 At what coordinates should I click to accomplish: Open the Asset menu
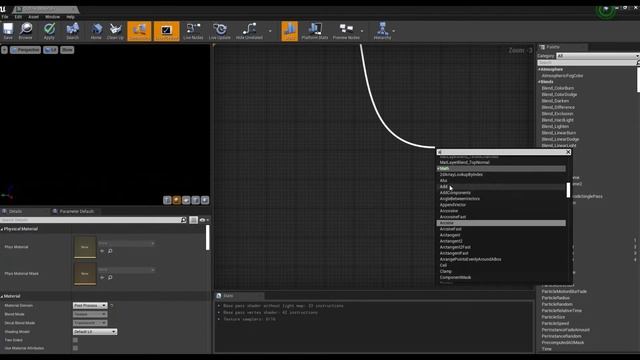pos(33,17)
